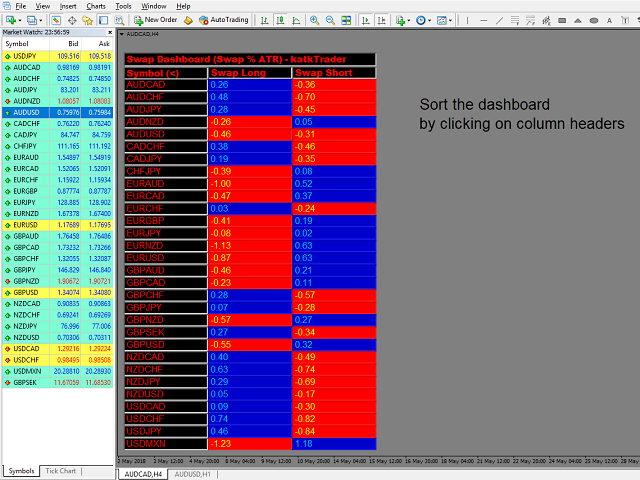The height and width of the screenshot is (480, 640).
Task: Sort dashboard by Symbol (<) header
Action: click(166, 73)
